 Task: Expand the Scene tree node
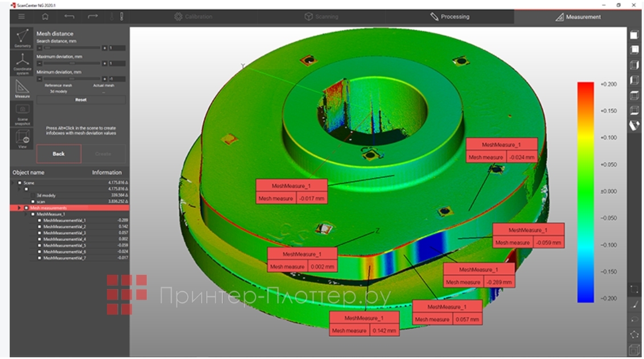[13, 183]
